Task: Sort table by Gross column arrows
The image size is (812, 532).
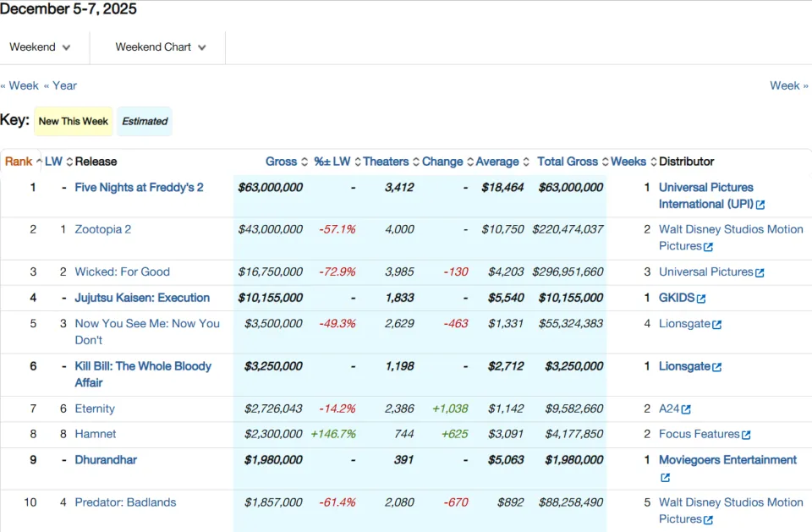Action: click(x=304, y=162)
